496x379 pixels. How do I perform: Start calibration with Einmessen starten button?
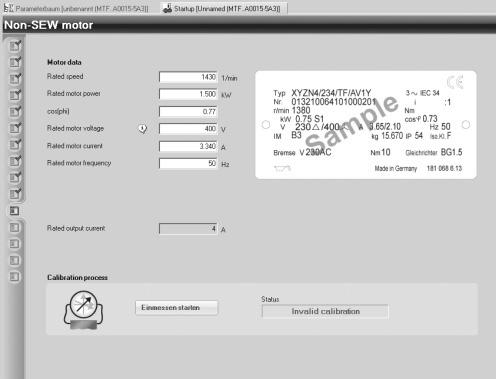click(x=177, y=308)
